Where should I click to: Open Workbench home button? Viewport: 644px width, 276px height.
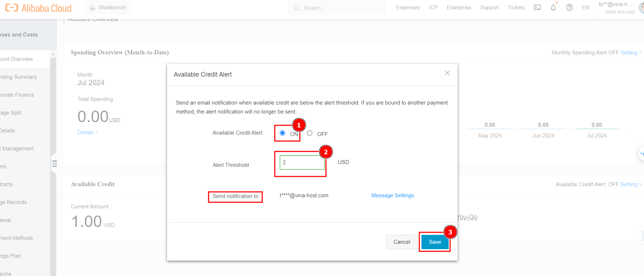(x=108, y=8)
